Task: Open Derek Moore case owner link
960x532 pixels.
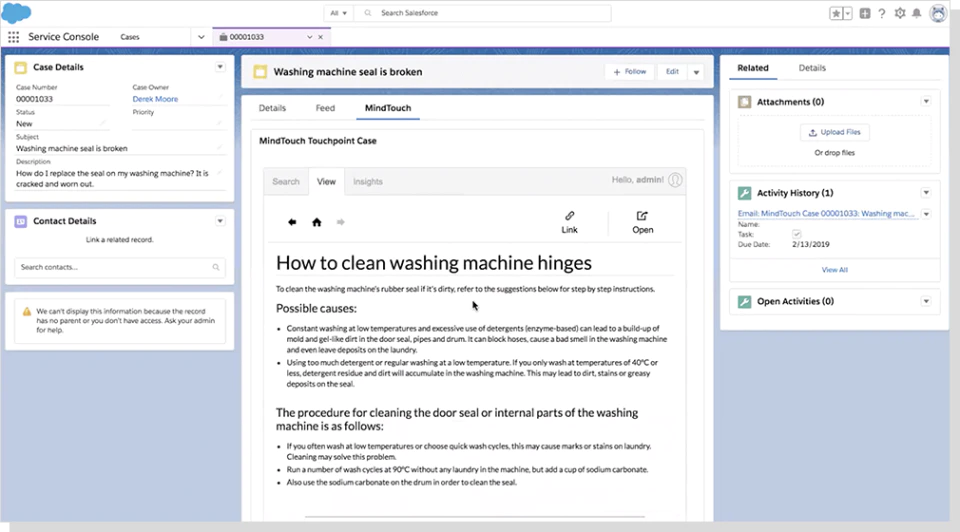Action: (156, 99)
